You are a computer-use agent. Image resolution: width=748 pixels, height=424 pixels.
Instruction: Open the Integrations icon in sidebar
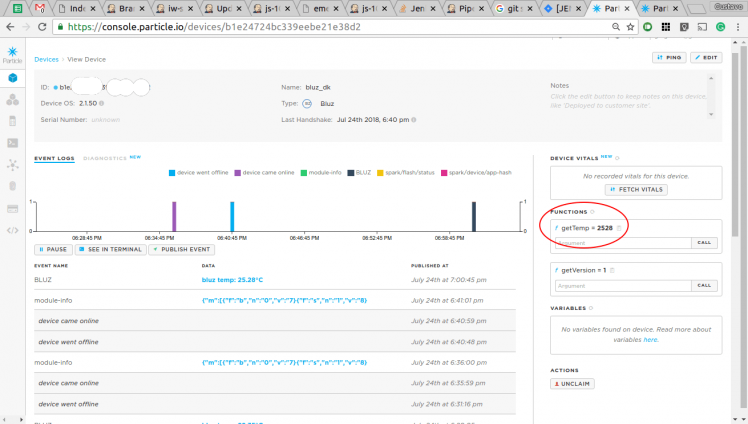click(x=13, y=164)
